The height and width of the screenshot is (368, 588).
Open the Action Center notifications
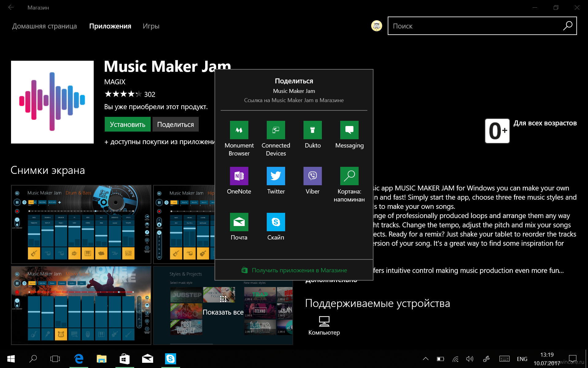coord(573,359)
